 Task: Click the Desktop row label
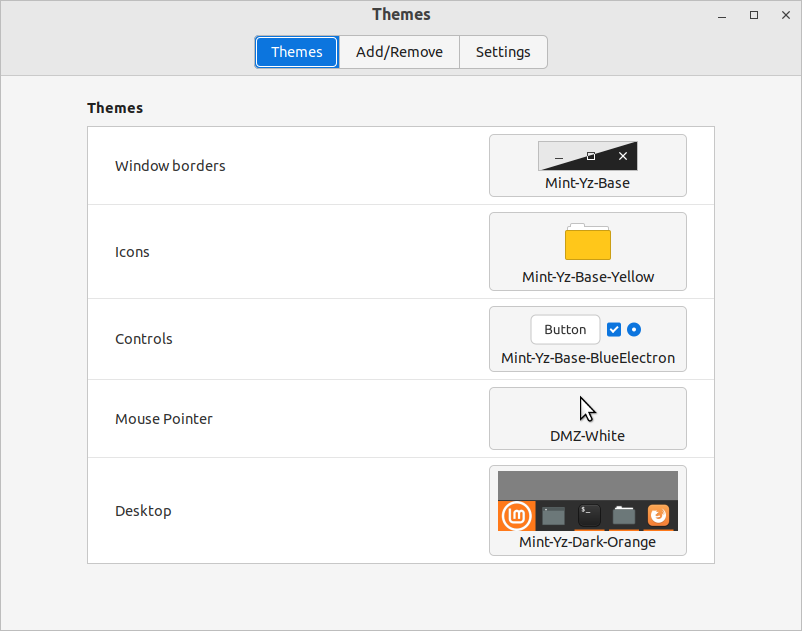[143, 511]
